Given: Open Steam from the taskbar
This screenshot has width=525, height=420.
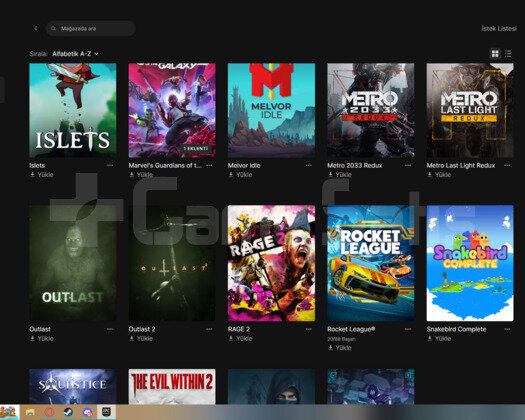Looking at the screenshot, I should [68, 412].
